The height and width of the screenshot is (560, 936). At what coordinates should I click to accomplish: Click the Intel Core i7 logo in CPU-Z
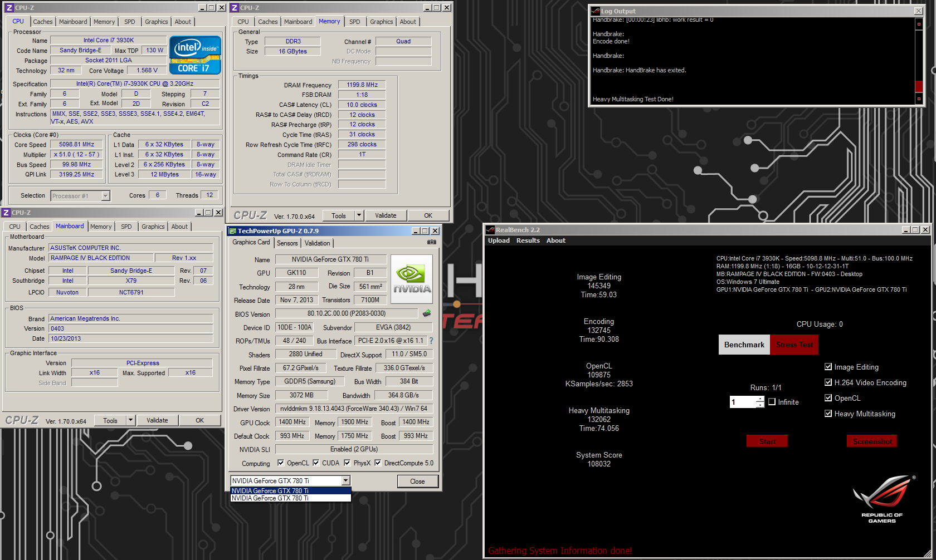(x=195, y=55)
